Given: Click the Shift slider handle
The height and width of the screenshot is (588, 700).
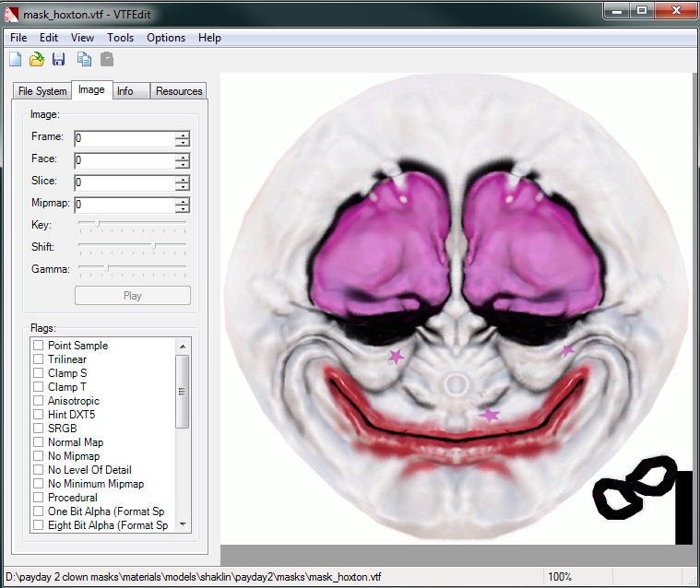Looking at the screenshot, I should tap(154, 245).
